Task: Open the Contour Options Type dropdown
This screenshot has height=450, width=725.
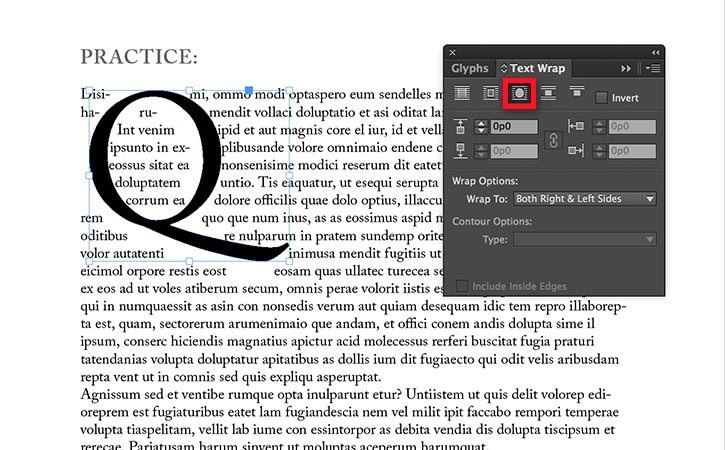Action: [585, 240]
